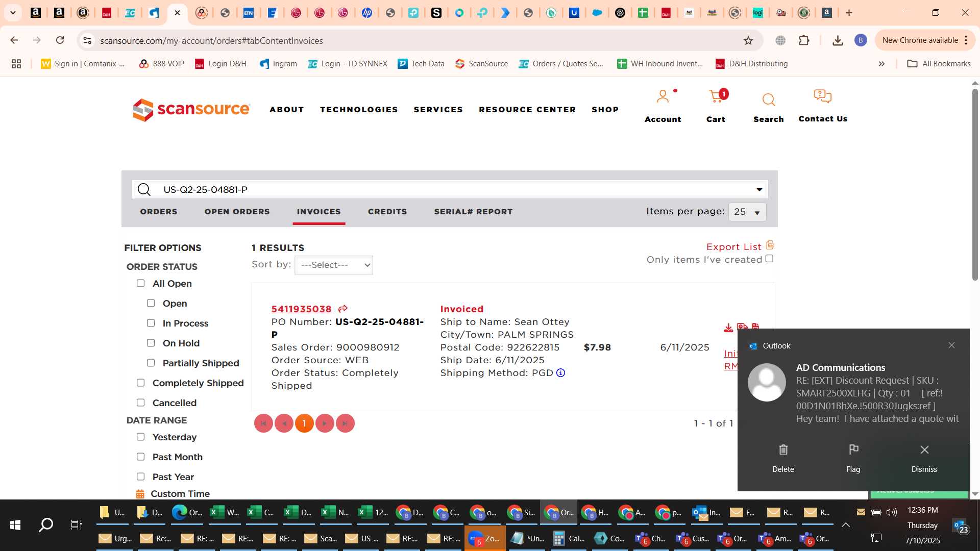Show hidden system tray icons
Screen dimensions: 980x551
(x=845, y=524)
